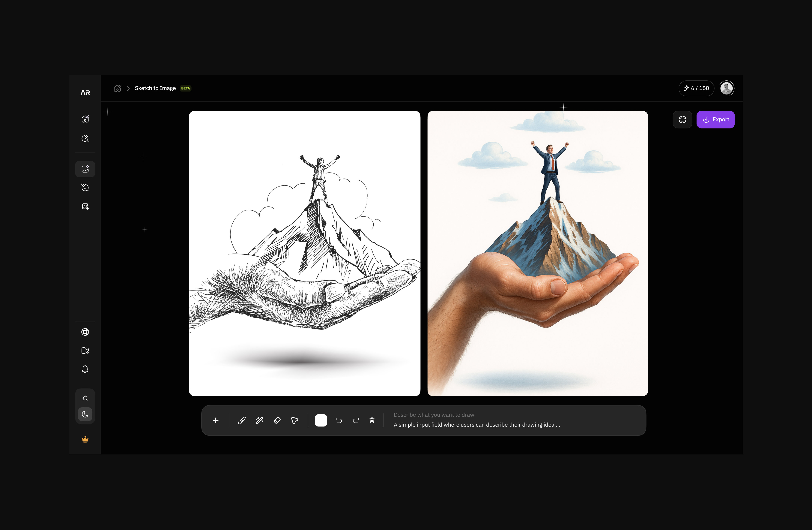Screen dimensions: 812x530
Task: Expand the breadcrumb chevron next to home
Action: [128, 88]
